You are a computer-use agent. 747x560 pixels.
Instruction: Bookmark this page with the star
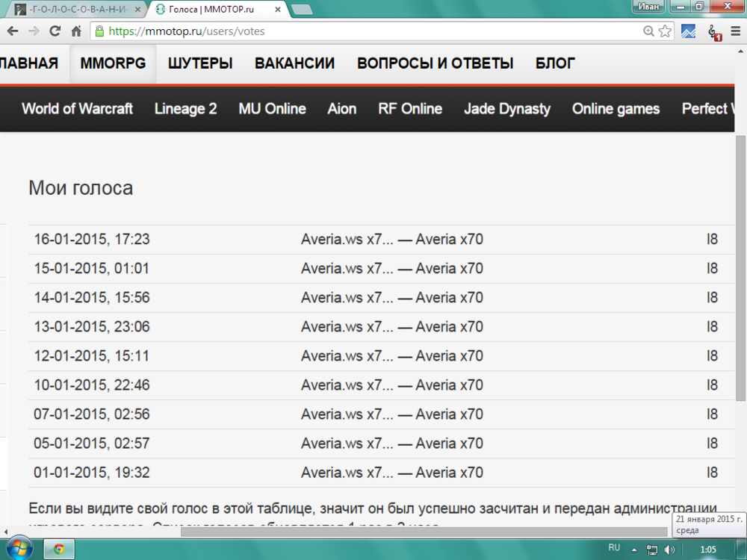(x=665, y=31)
